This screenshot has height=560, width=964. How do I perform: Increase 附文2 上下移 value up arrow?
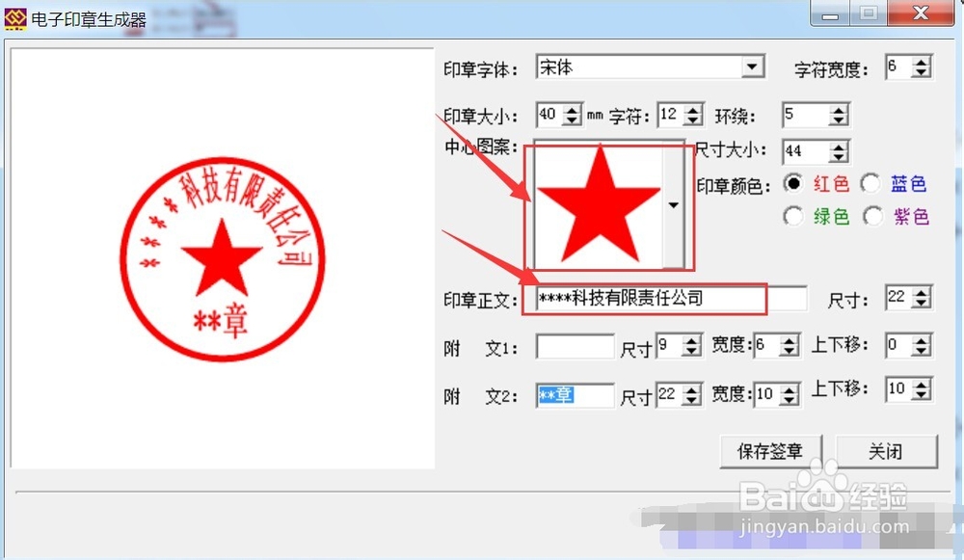tap(921, 385)
